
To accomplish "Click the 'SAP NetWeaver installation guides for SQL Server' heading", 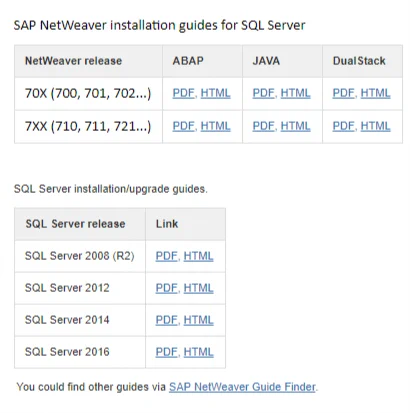I will pyautogui.click(x=159, y=25).
